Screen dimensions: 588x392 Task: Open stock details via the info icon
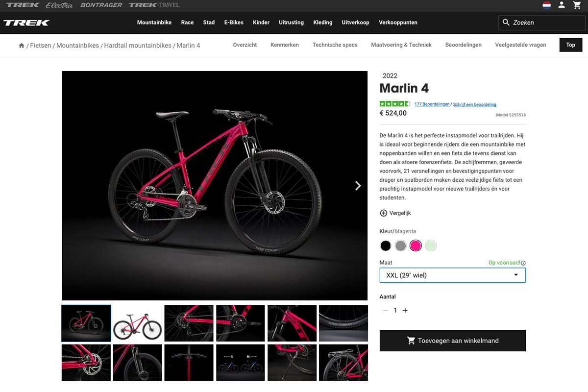tap(524, 262)
